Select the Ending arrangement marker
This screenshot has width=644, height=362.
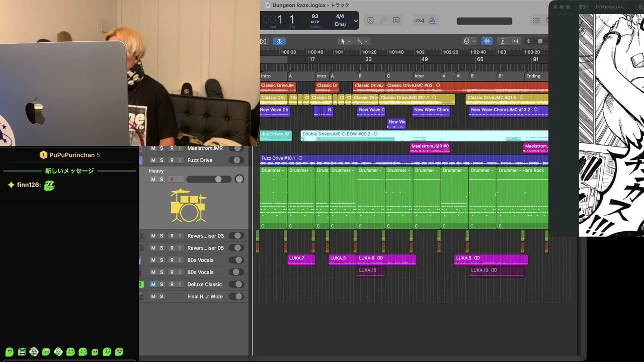536,76
